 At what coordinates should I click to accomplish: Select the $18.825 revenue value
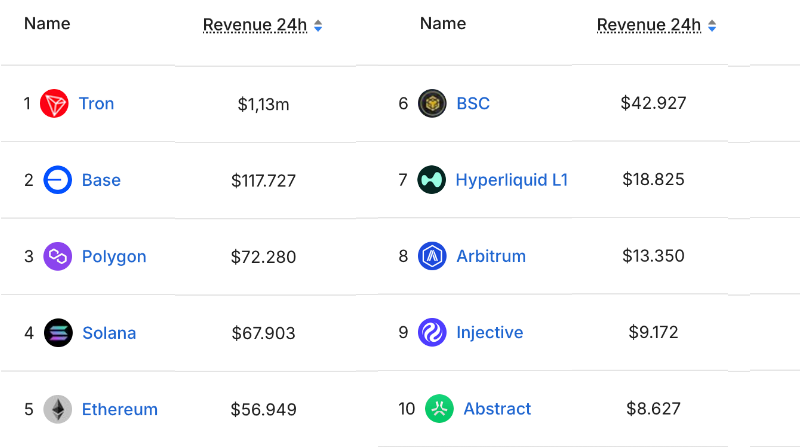tap(654, 180)
